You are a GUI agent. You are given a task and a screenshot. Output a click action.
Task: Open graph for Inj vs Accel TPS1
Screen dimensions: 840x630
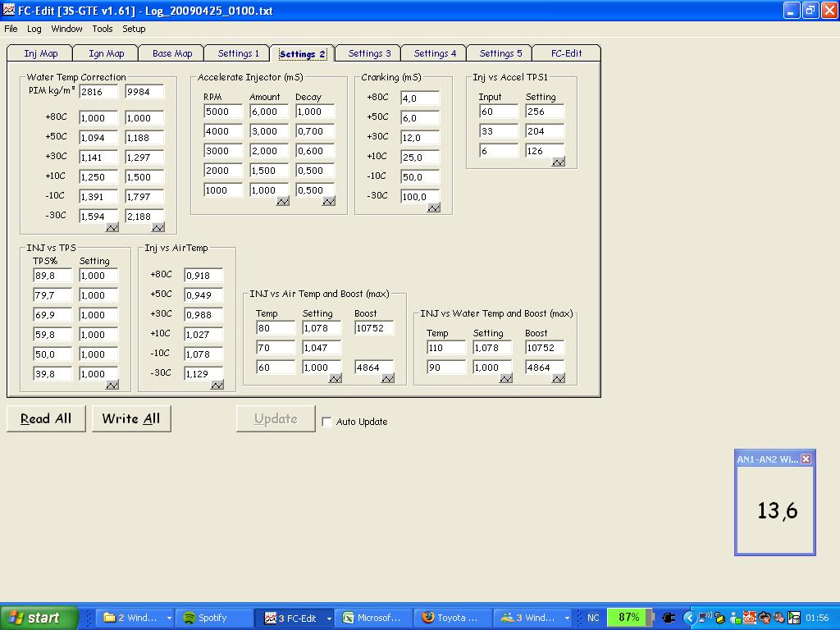559,162
